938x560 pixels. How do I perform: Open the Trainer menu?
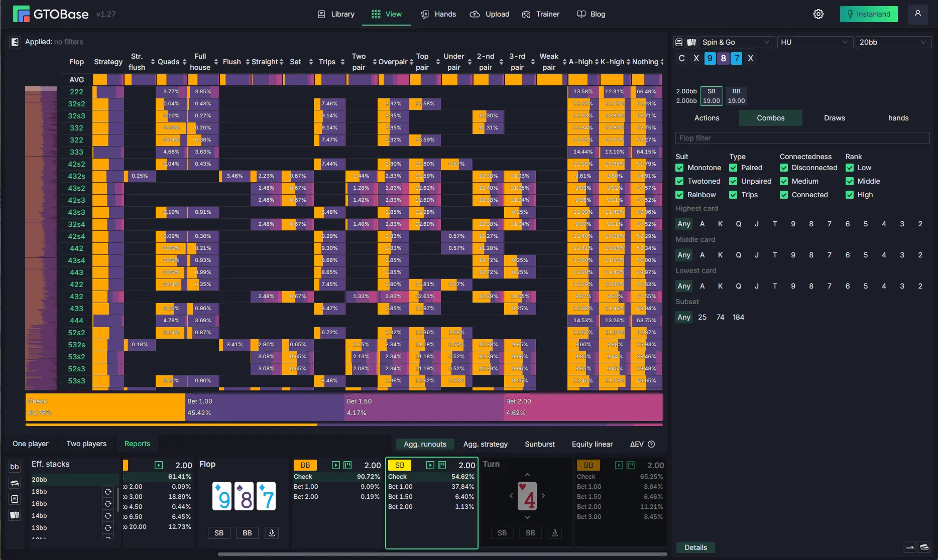coord(541,14)
